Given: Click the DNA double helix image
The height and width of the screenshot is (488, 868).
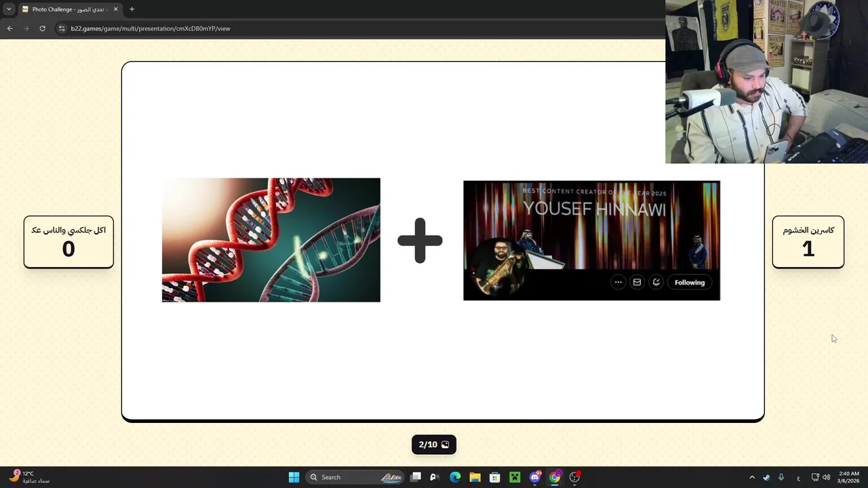Looking at the screenshot, I should (x=271, y=240).
